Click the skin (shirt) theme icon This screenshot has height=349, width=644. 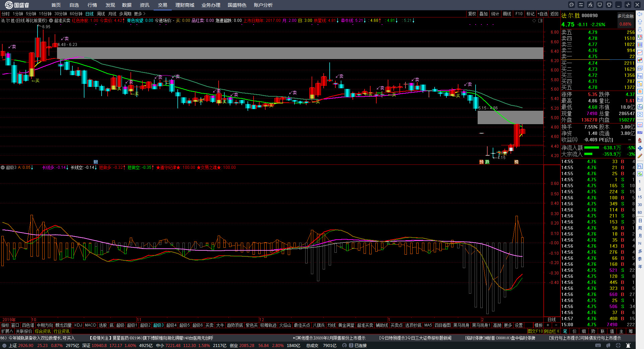point(609,5)
